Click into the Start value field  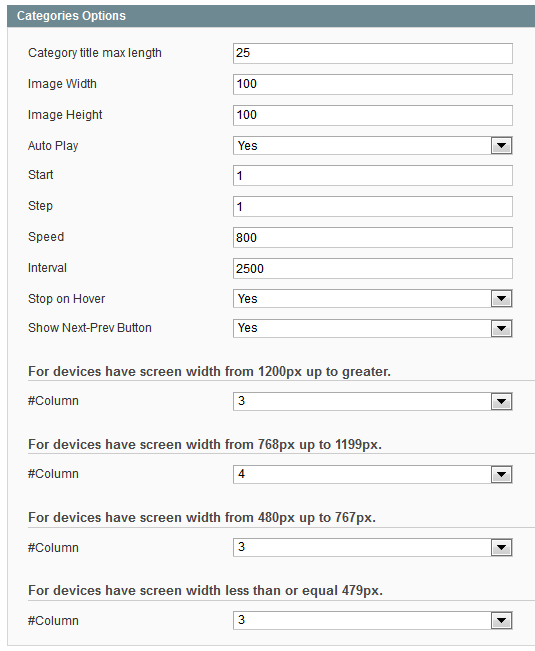point(373,176)
